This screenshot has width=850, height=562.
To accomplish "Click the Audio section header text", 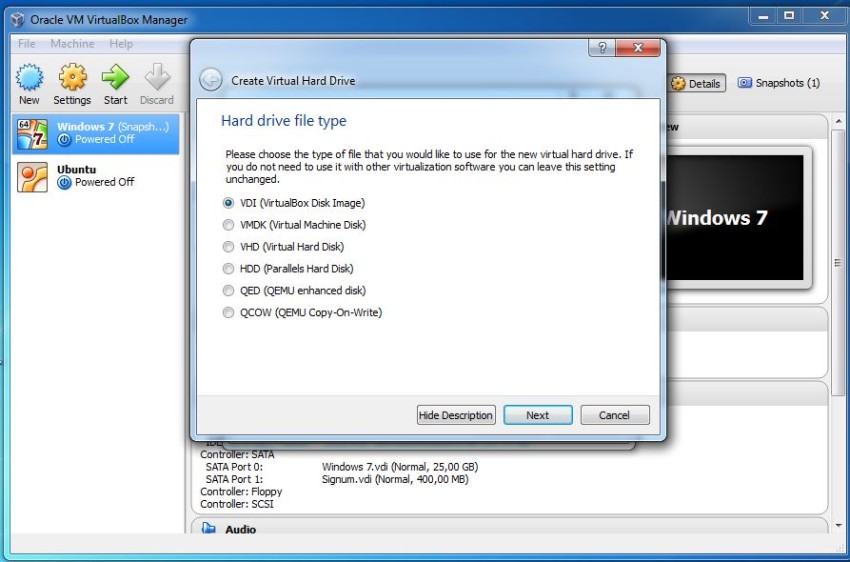I will pyautogui.click(x=241, y=529).
